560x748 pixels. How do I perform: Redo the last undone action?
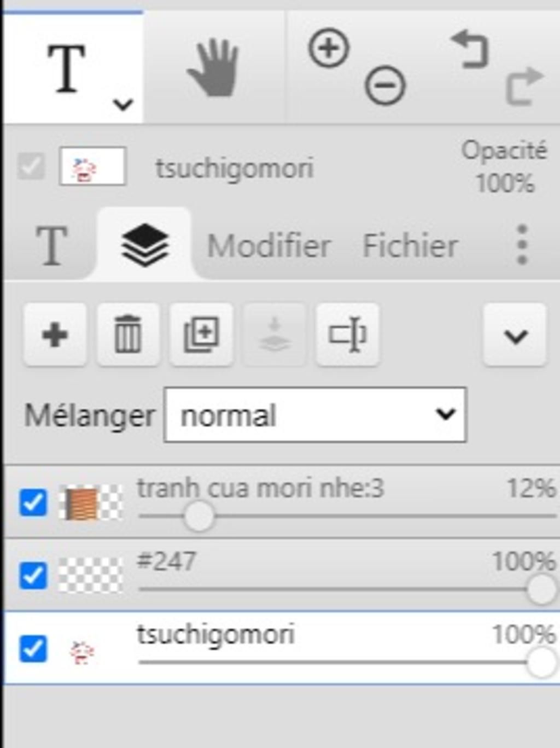tap(524, 85)
